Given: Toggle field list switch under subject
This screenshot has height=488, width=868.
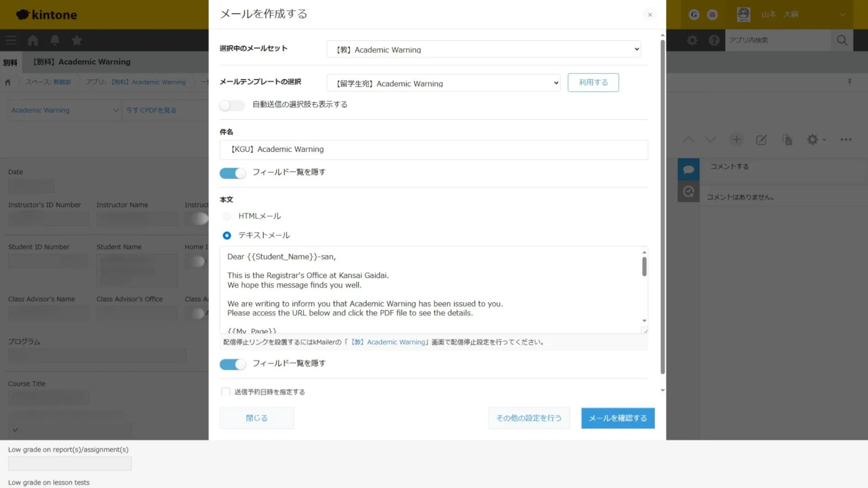Looking at the screenshot, I should pyautogui.click(x=232, y=173).
